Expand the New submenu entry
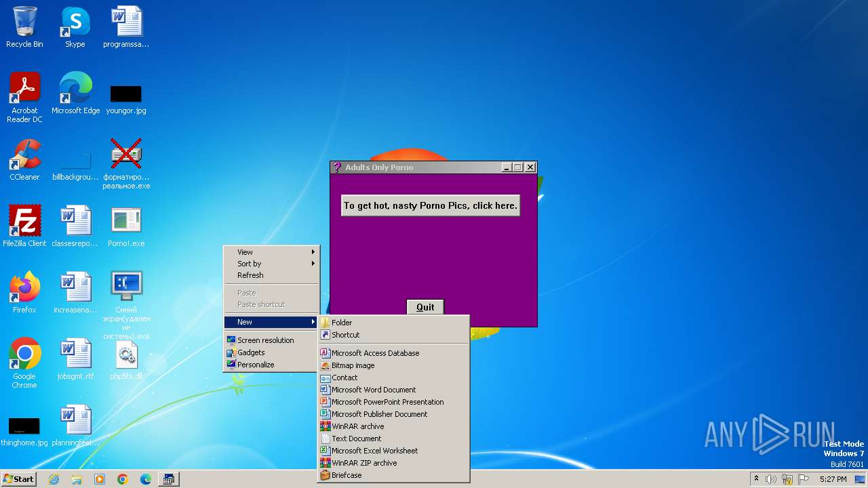The width and height of the screenshot is (868, 488). (x=271, y=322)
